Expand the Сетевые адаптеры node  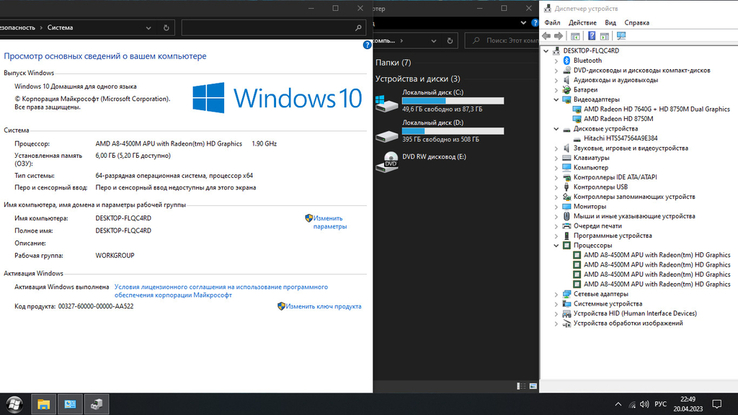click(x=556, y=294)
